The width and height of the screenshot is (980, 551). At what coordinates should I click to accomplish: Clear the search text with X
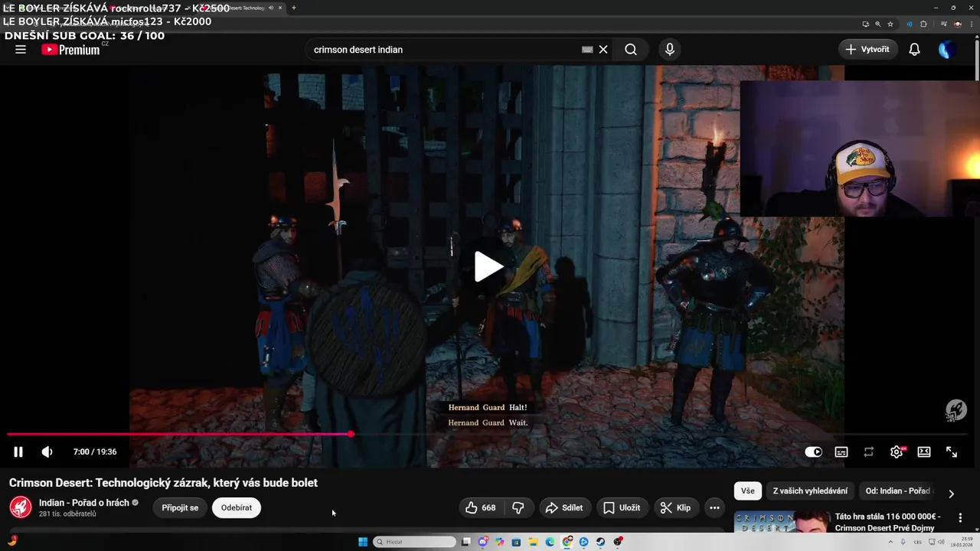[603, 50]
